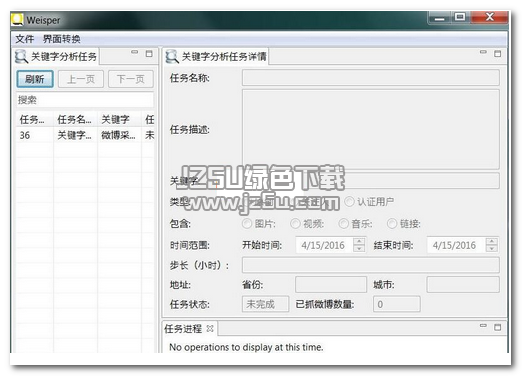The width and height of the screenshot is (522, 376).
Task: Sort by the 任务... first column header
Action: pos(35,119)
